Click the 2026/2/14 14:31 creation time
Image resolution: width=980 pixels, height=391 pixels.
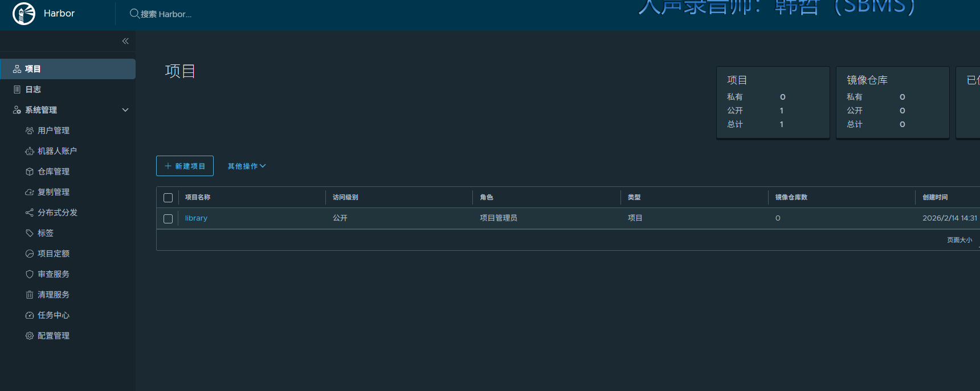(x=950, y=218)
